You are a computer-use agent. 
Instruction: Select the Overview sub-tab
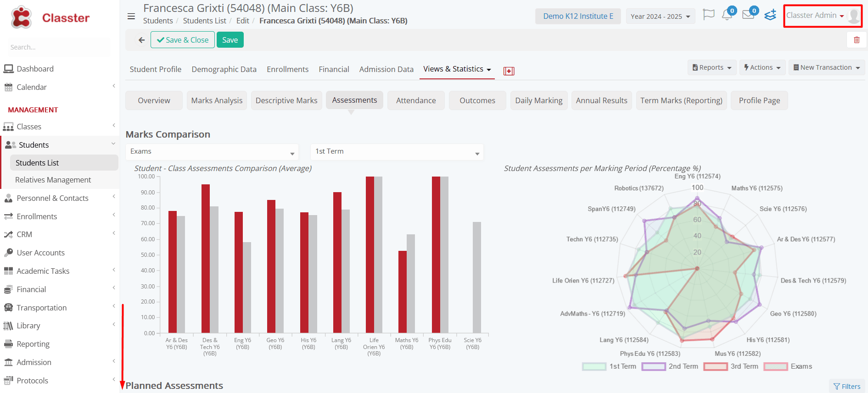pos(154,100)
